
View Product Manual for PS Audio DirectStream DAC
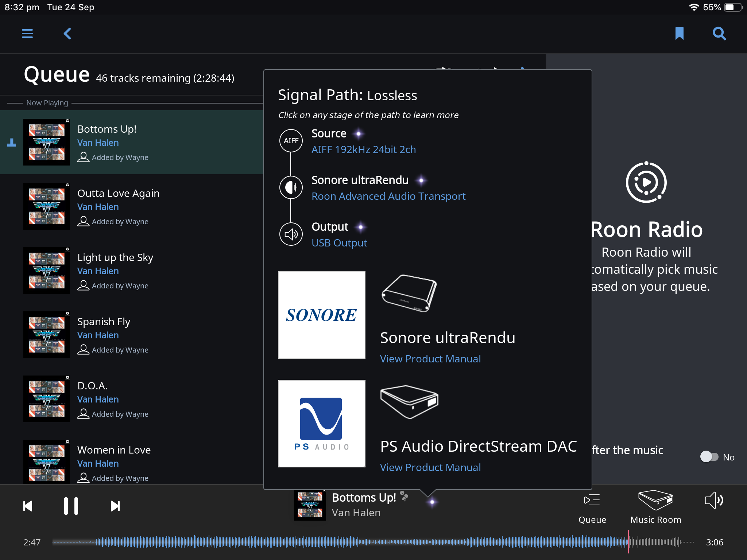click(430, 467)
